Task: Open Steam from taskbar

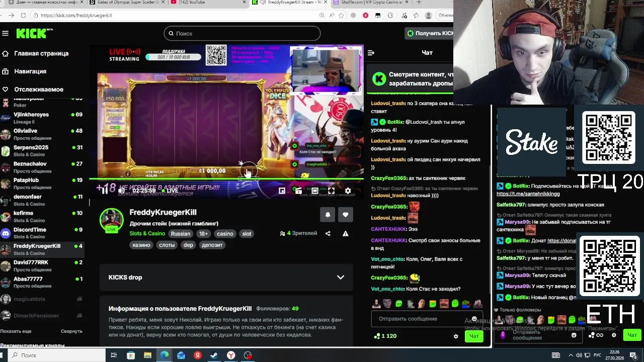Action: click(x=214, y=355)
